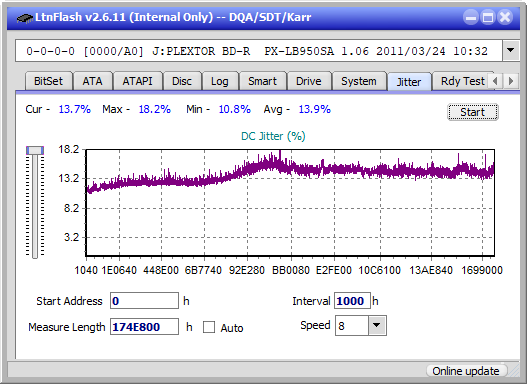
Task: Click the Measure Length input field
Action: point(144,327)
